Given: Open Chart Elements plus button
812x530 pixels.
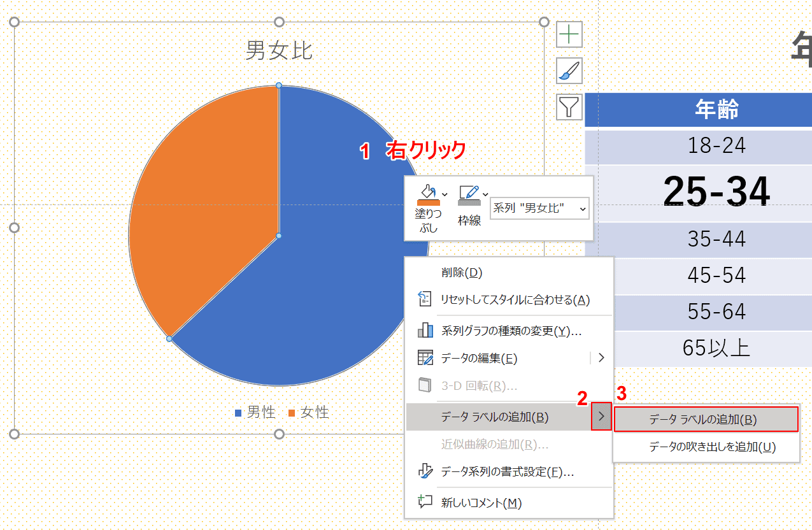Looking at the screenshot, I should tap(569, 34).
